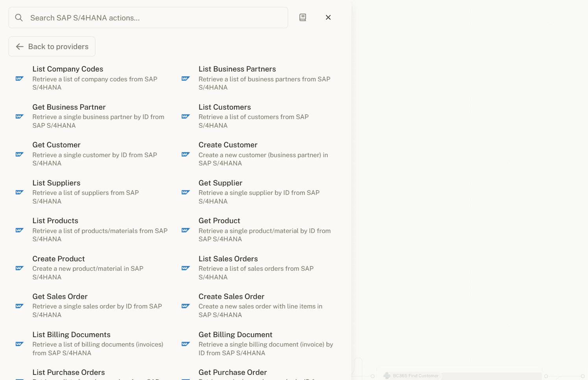This screenshot has height=380, width=588.
Task: Close the SAP actions search panel
Action: pos(328,17)
